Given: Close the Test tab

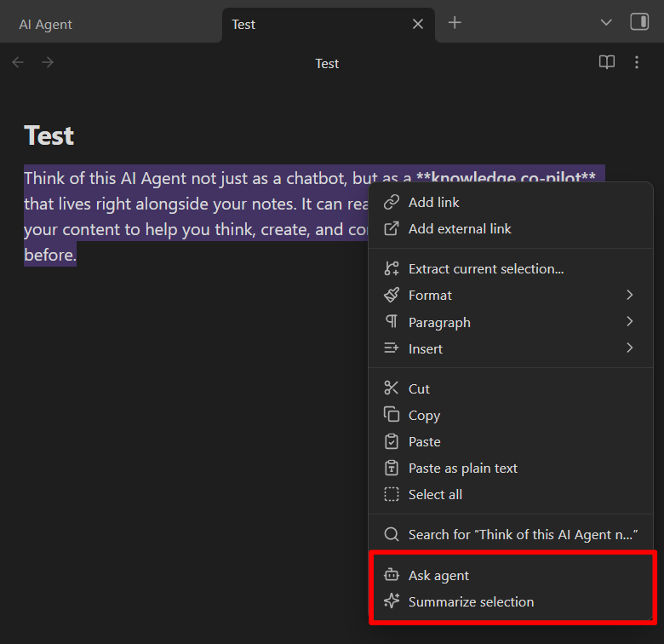Looking at the screenshot, I should click(x=418, y=24).
